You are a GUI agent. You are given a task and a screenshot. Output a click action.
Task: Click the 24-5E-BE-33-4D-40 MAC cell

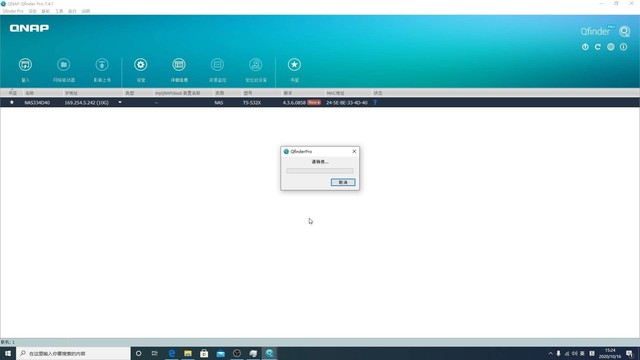point(347,102)
